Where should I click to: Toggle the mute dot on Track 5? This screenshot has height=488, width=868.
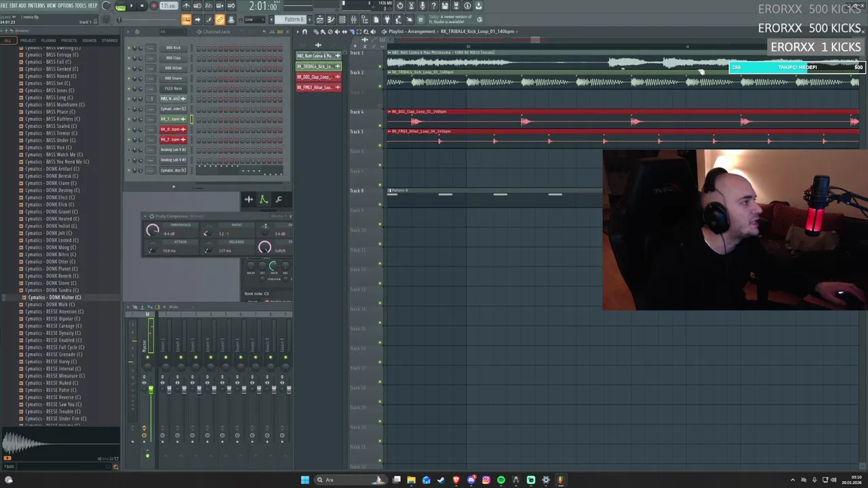380,145
